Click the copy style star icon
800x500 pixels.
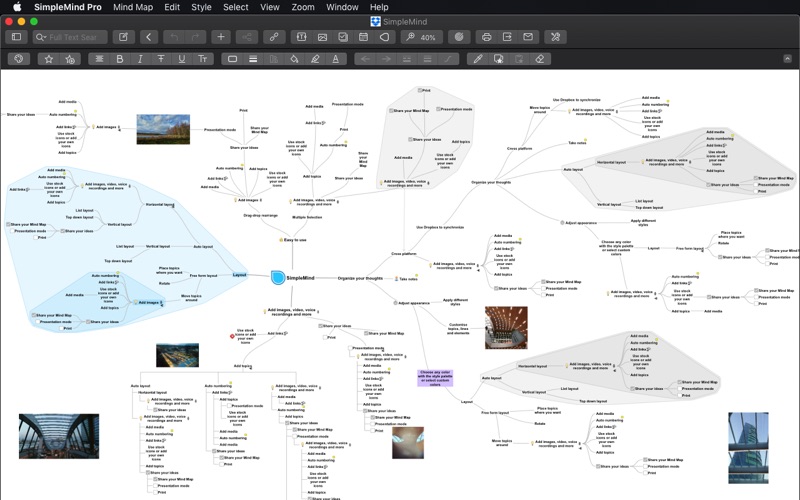tap(498, 59)
